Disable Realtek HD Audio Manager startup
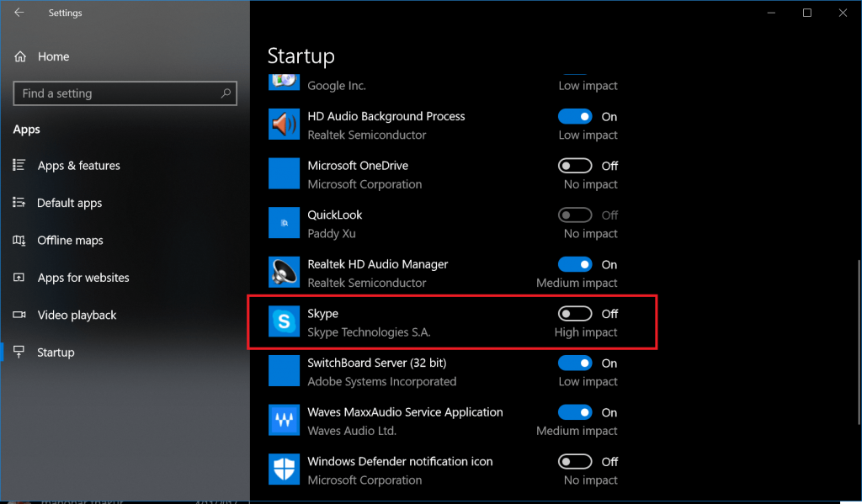Viewport: 862px width, 504px height. pyautogui.click(x=575, y=264)
